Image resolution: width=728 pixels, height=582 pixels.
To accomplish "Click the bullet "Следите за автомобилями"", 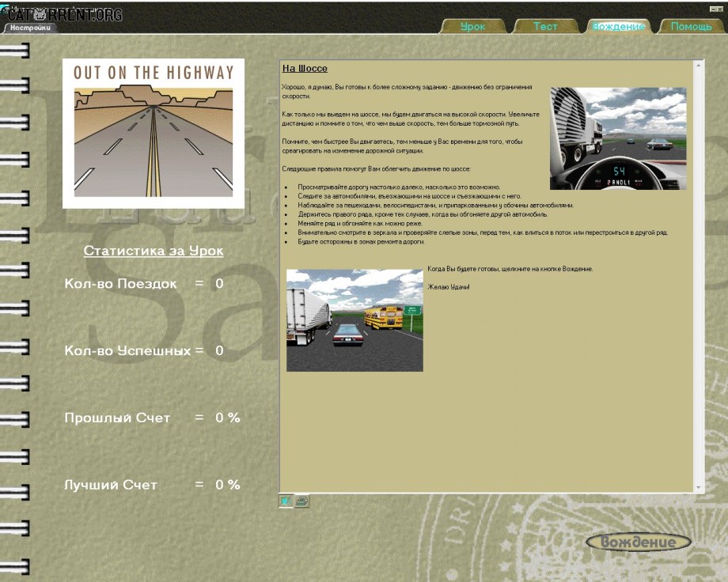I will [409, 196].
